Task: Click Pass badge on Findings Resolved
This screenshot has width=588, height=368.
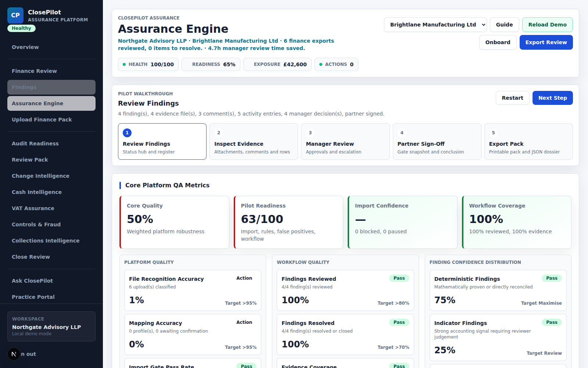Action: coord(399,322)
